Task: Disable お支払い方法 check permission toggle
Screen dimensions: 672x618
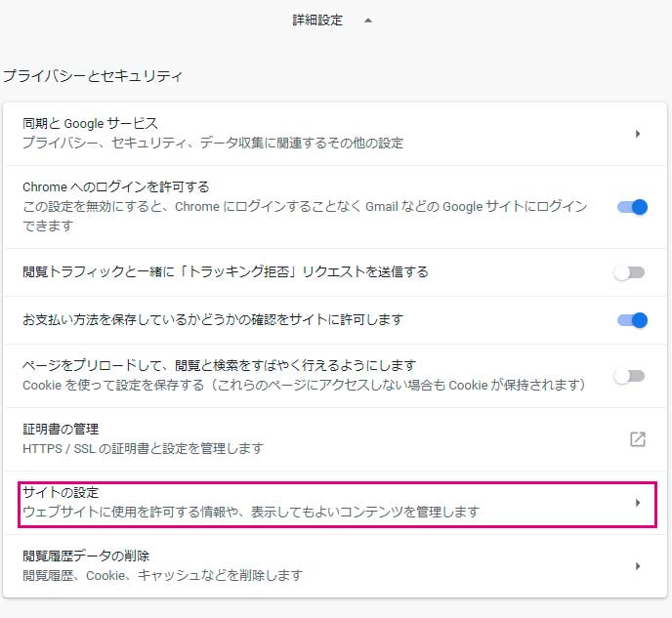Action: click(x=632, y=320)
